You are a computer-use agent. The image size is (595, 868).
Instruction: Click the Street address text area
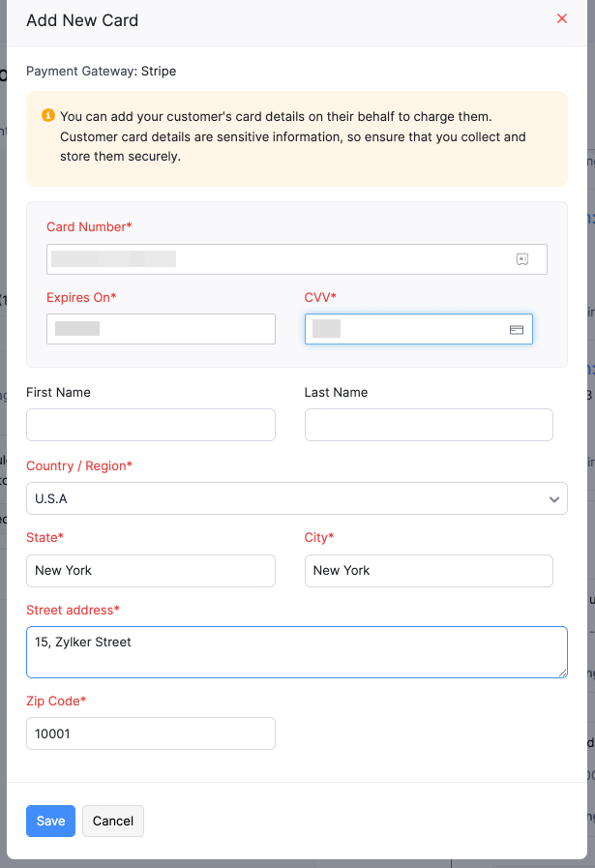pyautogui.click(x=297, y=652)
